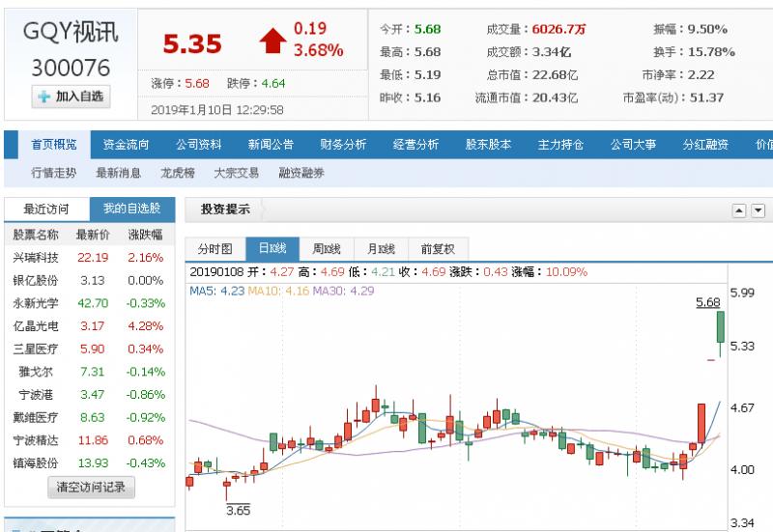Click the 加入自选 add-to-watchlist button
Viewport: 773px width, 532px height.
coord(71,97)
